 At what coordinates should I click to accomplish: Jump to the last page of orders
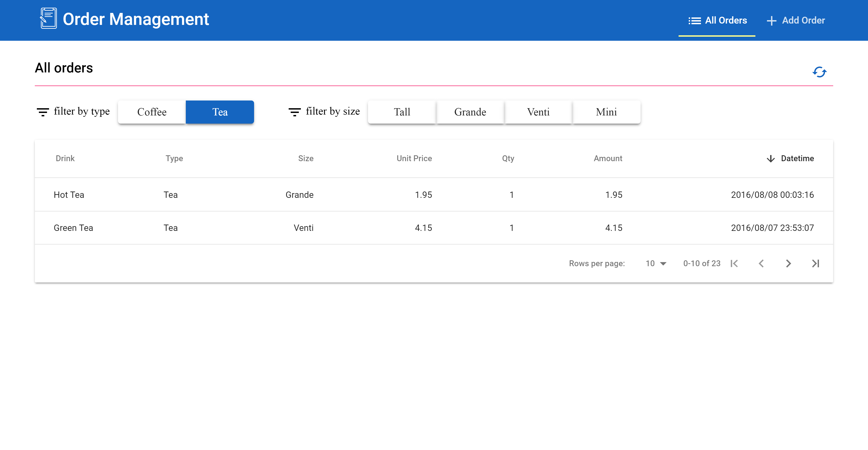(815, 263)
